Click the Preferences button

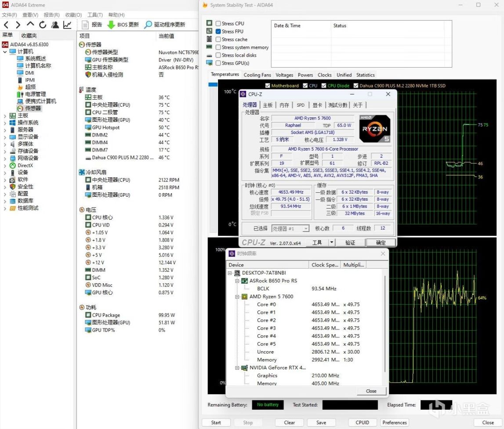[394, 422]
